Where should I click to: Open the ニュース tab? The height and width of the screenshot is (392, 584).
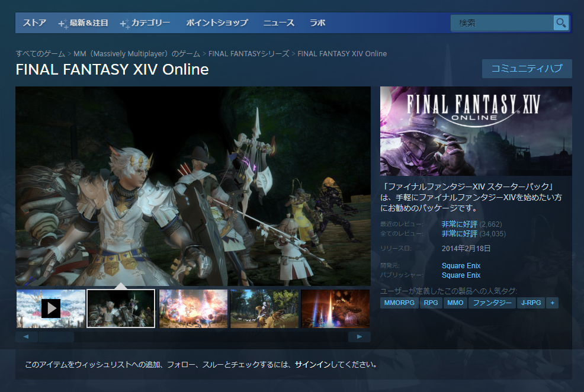(x=278, y=23)
